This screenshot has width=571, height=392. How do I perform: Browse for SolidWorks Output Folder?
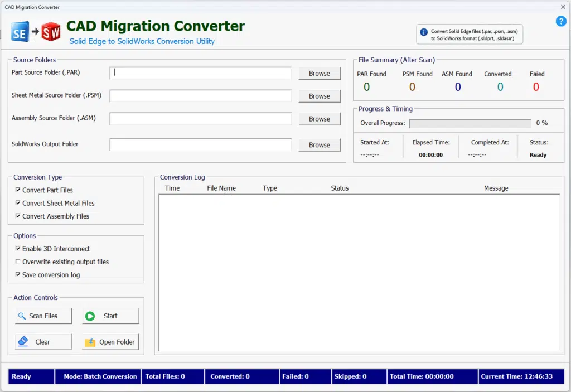pyautogui.click(x=320, y=145)
